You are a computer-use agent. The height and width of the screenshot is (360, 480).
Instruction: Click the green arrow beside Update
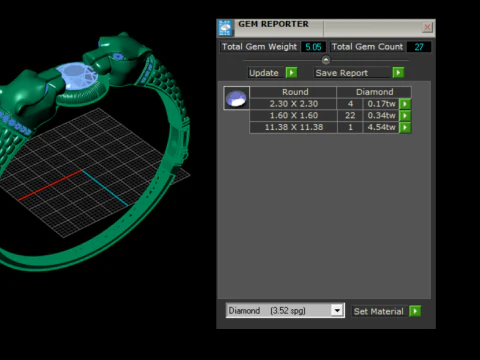291,73
